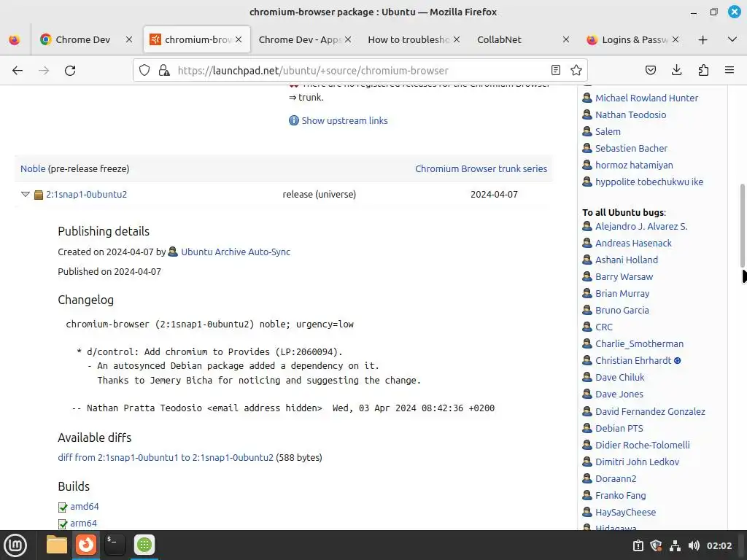Open security shield tray icon

coord(656,545)
